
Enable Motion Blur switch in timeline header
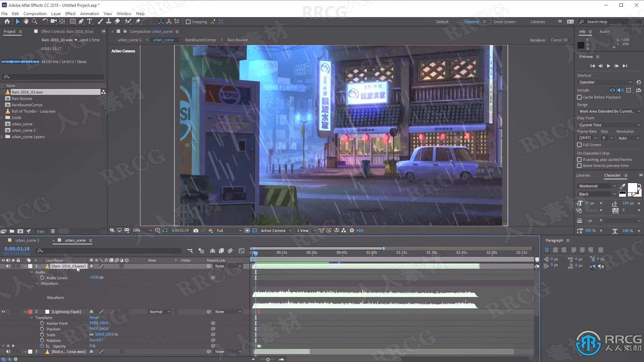230,251
